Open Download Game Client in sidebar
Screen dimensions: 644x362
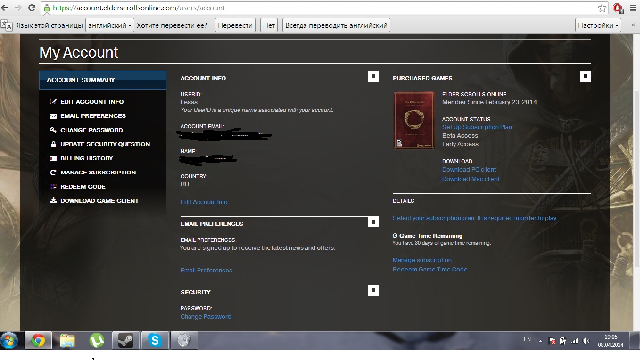99,201
